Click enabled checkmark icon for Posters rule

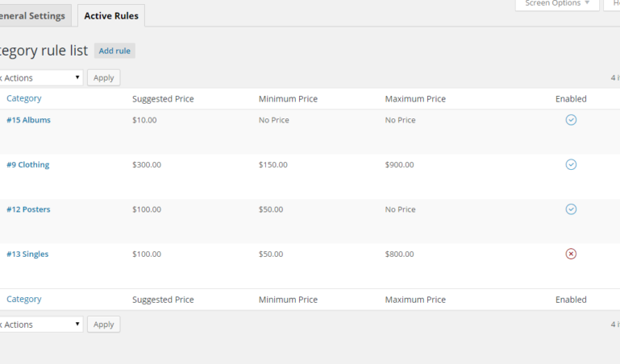coord(571,209)
